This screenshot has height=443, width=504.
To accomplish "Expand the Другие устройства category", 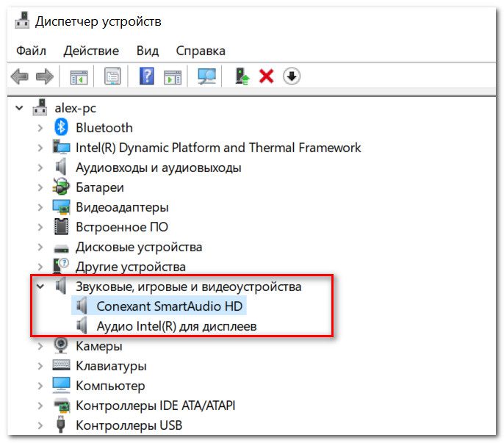I will pyautogui.click(x=40, y=267).
